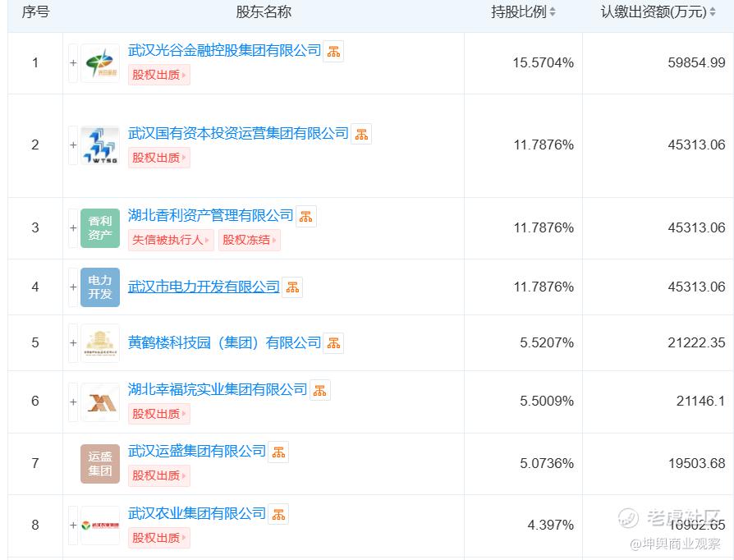Click the 股东名称 column header

tap(264, 11)
